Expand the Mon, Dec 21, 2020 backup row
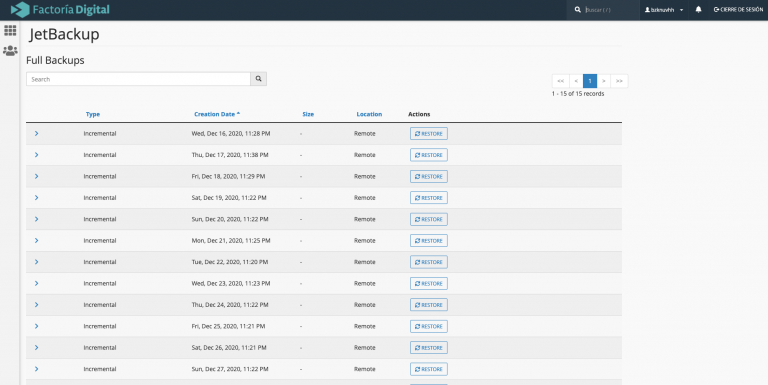 coord(37,241)
